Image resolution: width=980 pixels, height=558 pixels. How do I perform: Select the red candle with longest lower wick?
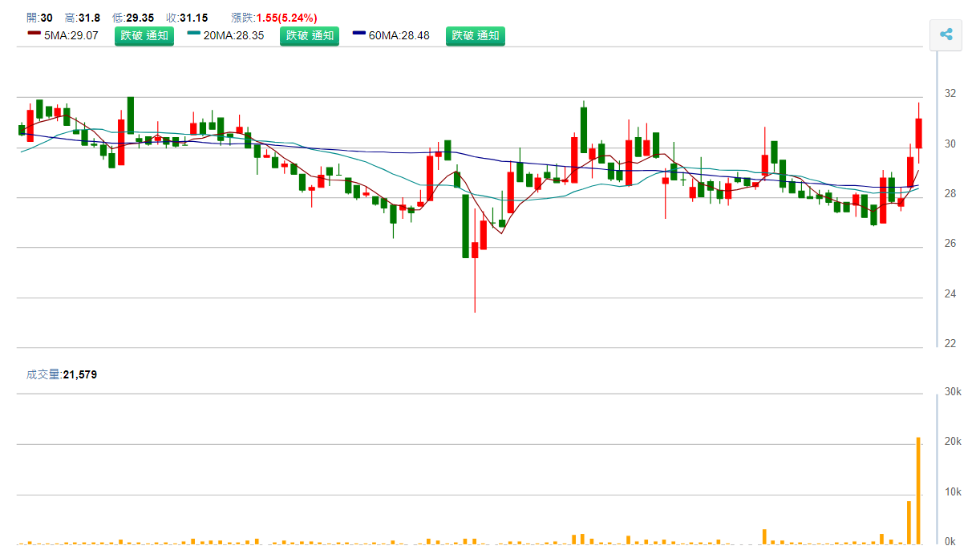(475, 250)
